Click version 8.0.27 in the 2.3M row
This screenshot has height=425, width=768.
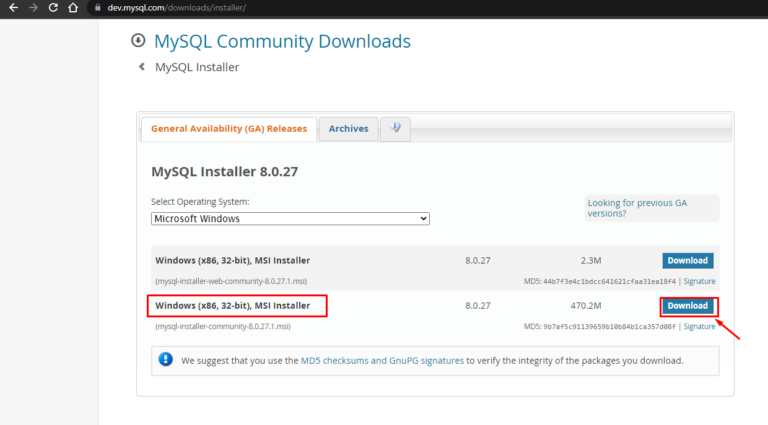(x=478, y=260)
